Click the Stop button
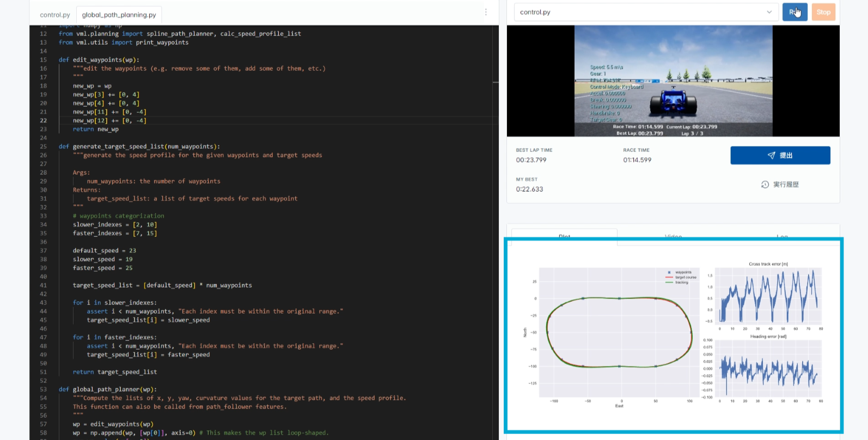This screenshot has width=868, height=440. 823,12
